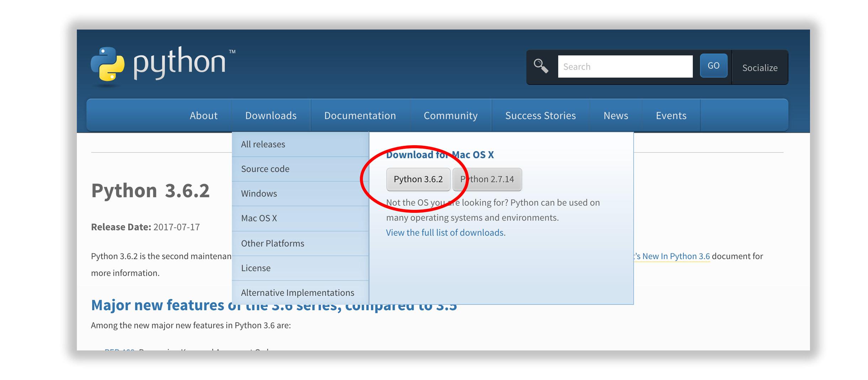Open the Socialize menu
The width and height of the screenshot is (868, 380).
pyautogui.click(x=759, y=68)
